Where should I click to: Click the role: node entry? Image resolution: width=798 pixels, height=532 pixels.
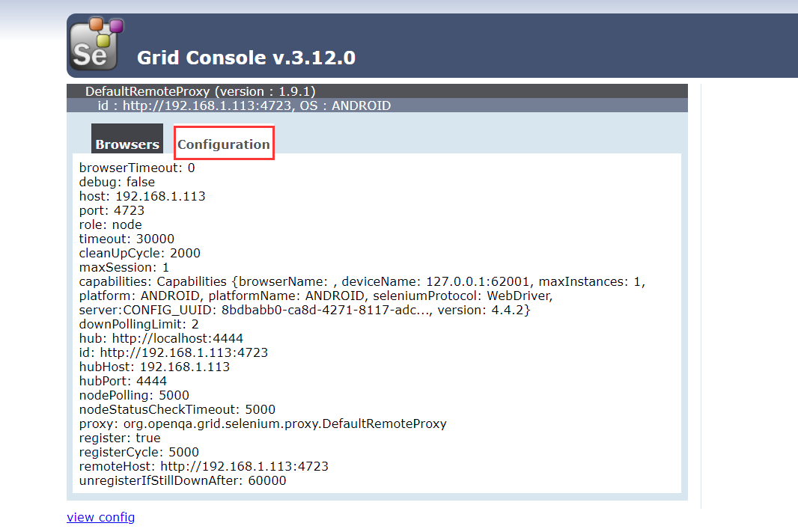[110, 225]
